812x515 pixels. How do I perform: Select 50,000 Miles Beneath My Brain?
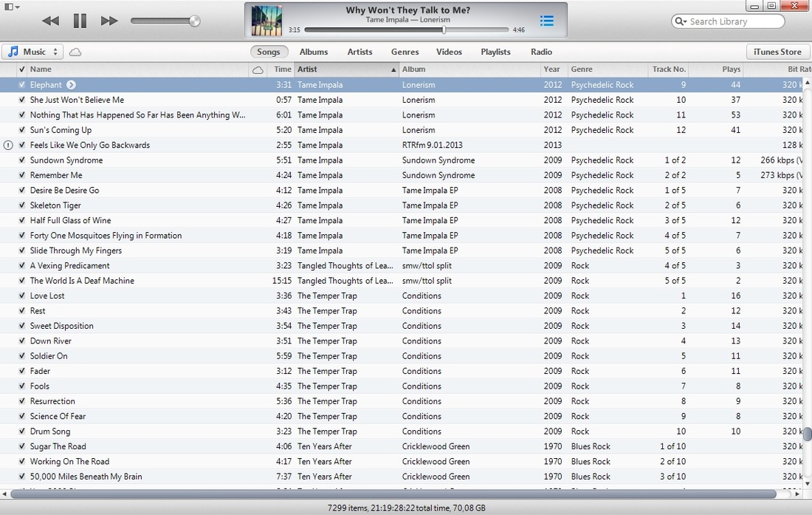pyautogui.click(x=86, y=476)
